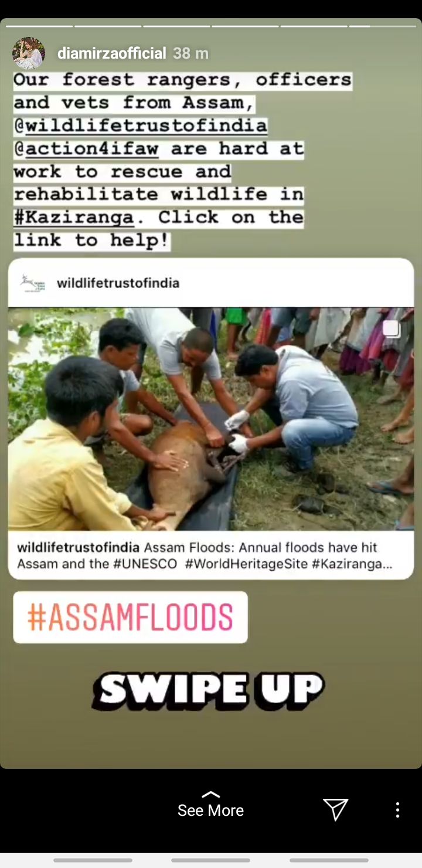422x868 pixels.
Task: Open the shared rescue photo post
Action: (211, 419)
